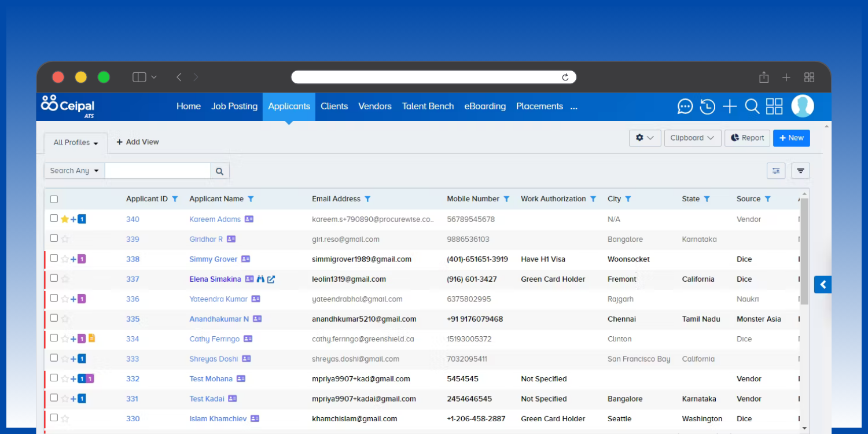Click the global quick-add plus icon
Viewport: 868px width, 434px height.
pyautogui.click(x=730, y=106)
